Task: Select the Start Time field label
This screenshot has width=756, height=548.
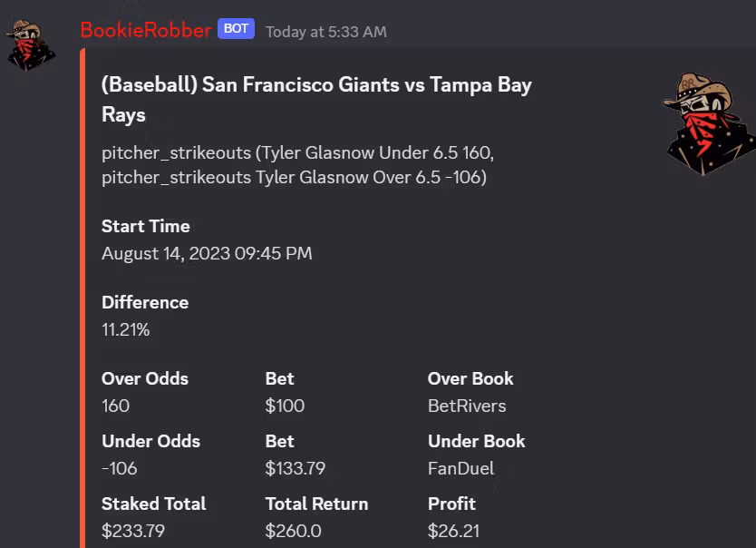Action: (146, 226)
